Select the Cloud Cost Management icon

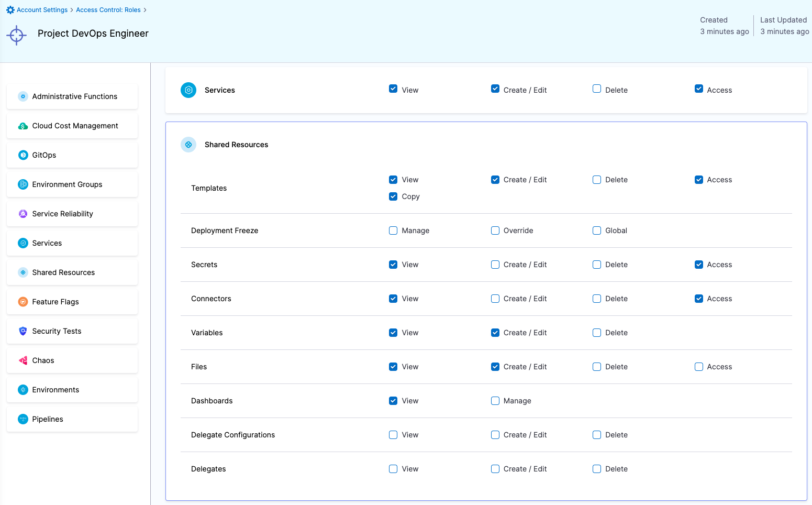click(23, 126)
